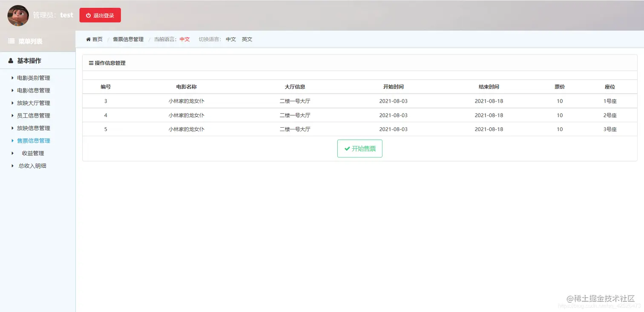644x312 pixels.
Task: Expand the arrow beside 员工信息管理
Action: (12, 115)
